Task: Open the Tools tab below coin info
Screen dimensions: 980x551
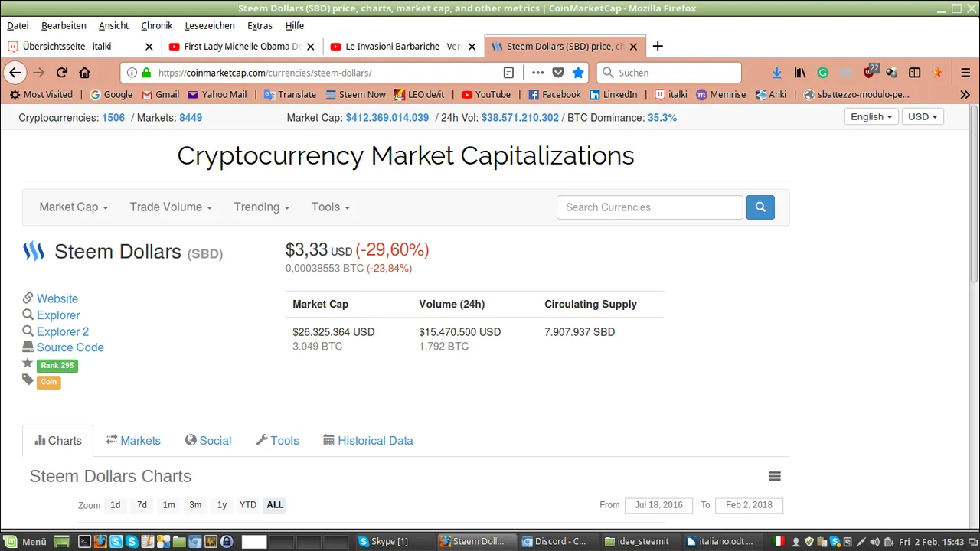Action: 277,441
